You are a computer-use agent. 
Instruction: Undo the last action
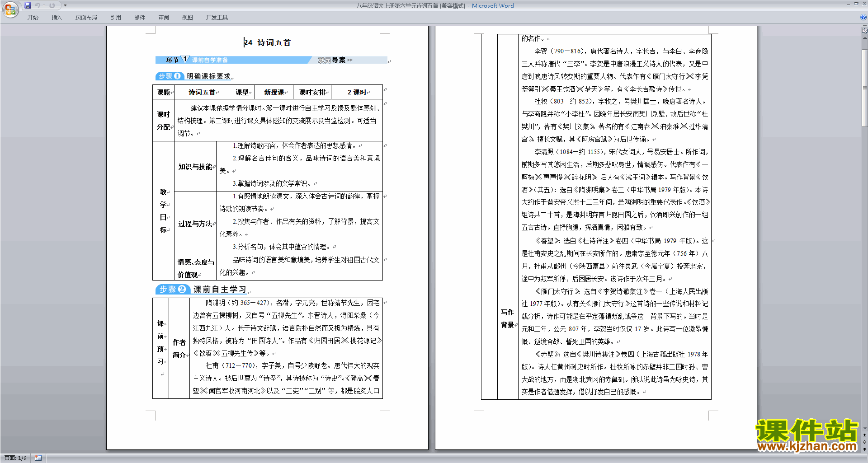click(x=37, y=5)
